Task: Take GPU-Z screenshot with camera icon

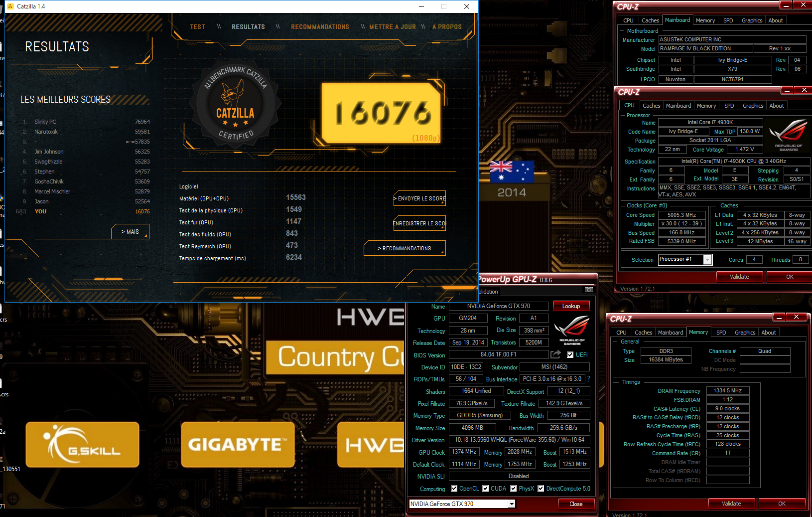Action: pos(588,289)
